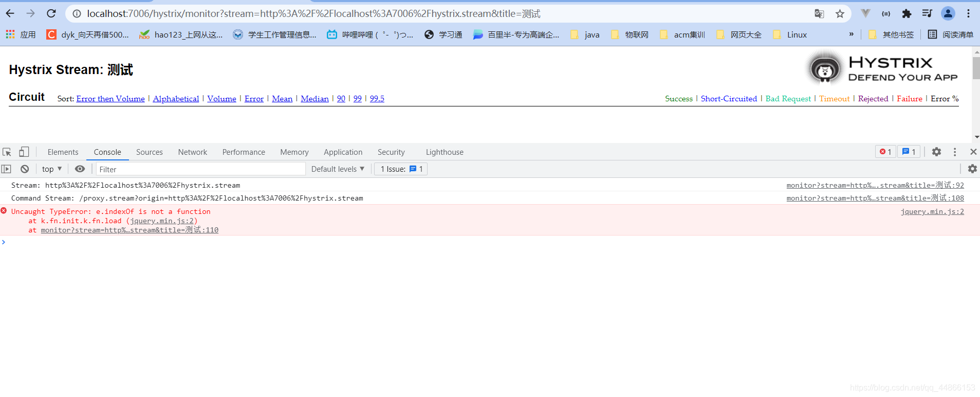Toggle the device toolbar in DevTools

pyautogui.click(x=24, y=152)
